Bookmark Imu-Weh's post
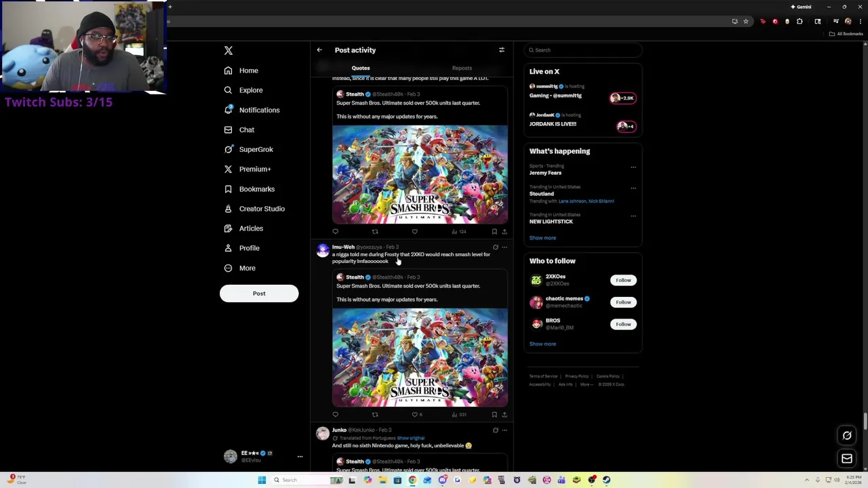The width and height of the screenshot is (868, 488). click(x=494, y=415)
